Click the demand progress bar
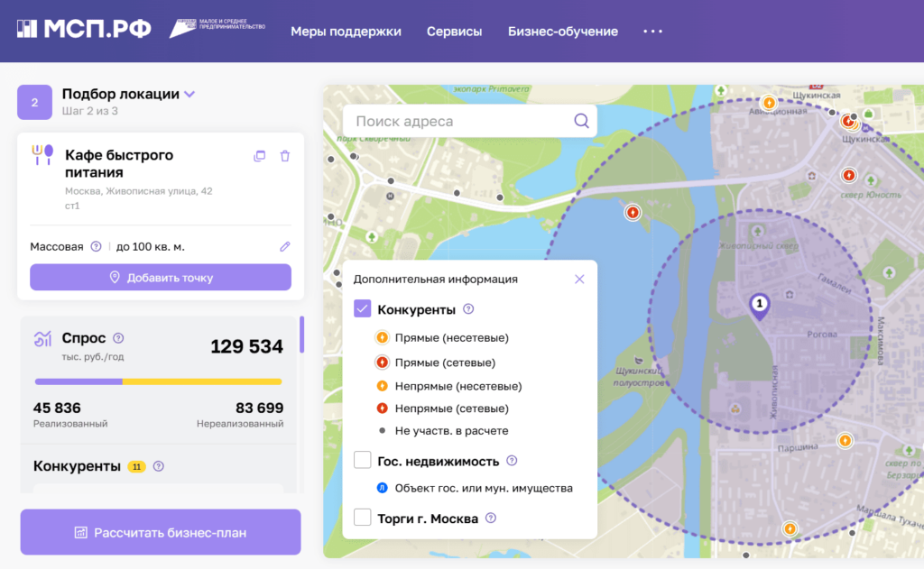The image size is (924, 569). click(158, 381)
